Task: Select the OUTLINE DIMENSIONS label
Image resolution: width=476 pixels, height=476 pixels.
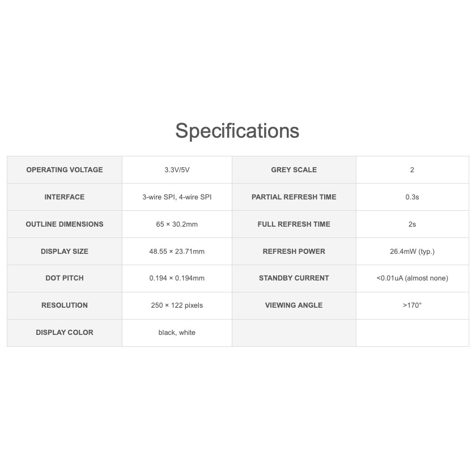Action: click(x=65, y=224)
